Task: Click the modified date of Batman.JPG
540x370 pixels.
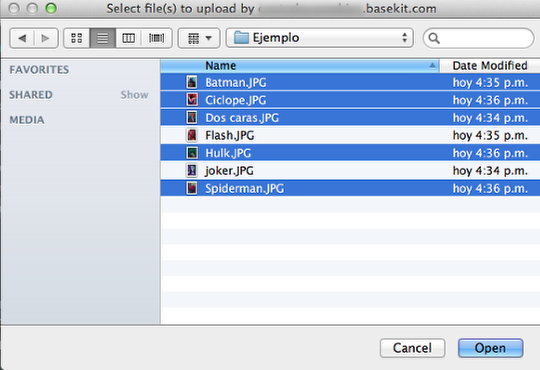Action: pos(490,83)
